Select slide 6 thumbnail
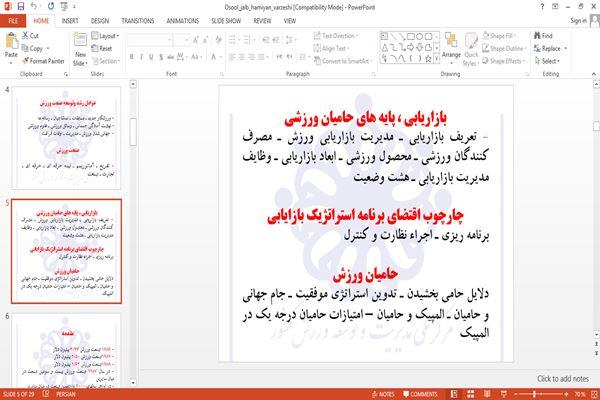This screenshot has width=600, height=400. 66,350
